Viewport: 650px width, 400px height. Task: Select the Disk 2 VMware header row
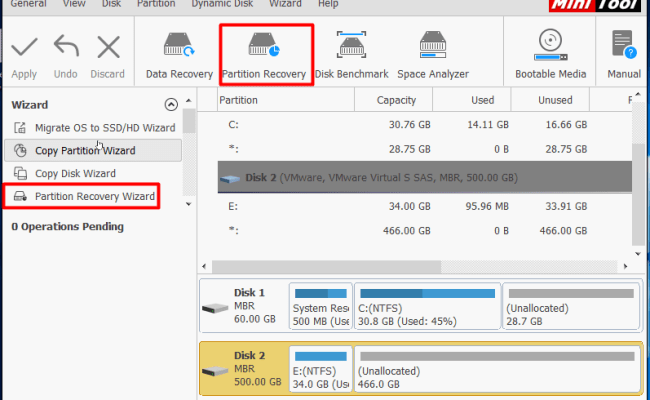click(x=424, y=177)
